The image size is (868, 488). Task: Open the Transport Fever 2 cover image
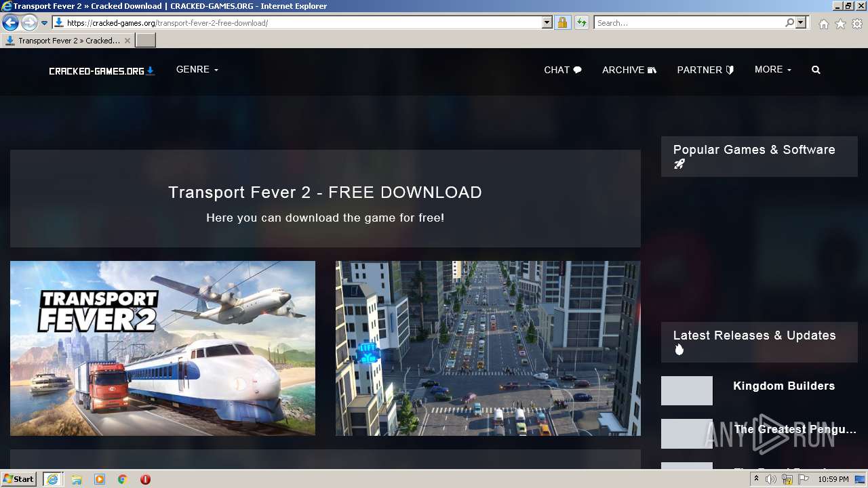[x=163, y=348]
